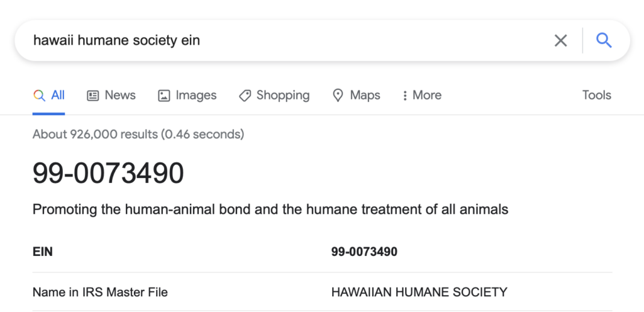Image resolution: width=644 pixels, height=312 pixels.
Task: Open the Tools filter options
Action: click(597, 95)
